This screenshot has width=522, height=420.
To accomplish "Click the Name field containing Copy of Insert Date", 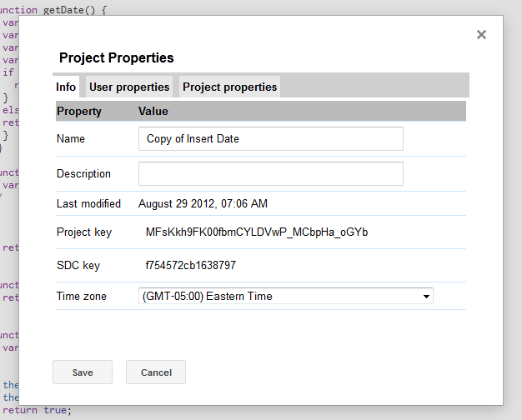I will [x=270, y=139].
